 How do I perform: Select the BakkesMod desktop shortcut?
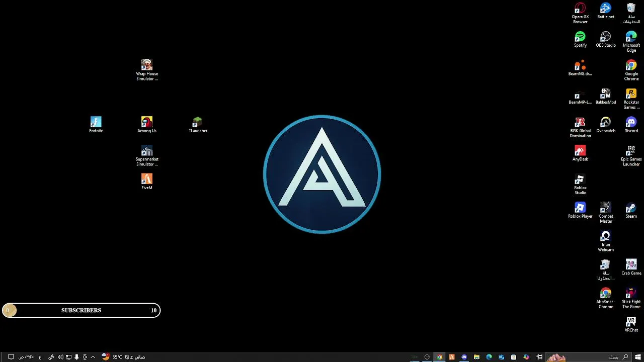[606, 97]
